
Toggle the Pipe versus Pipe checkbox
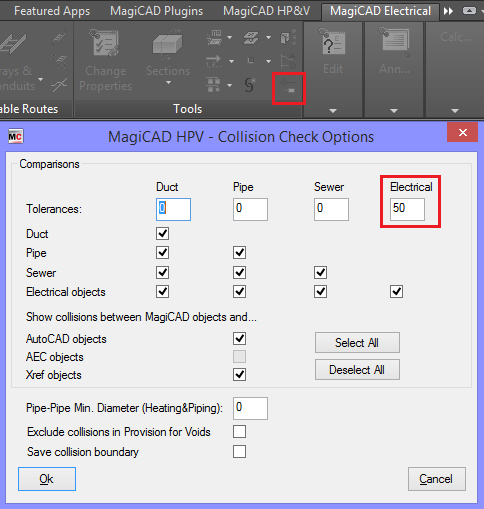(239, 252)
